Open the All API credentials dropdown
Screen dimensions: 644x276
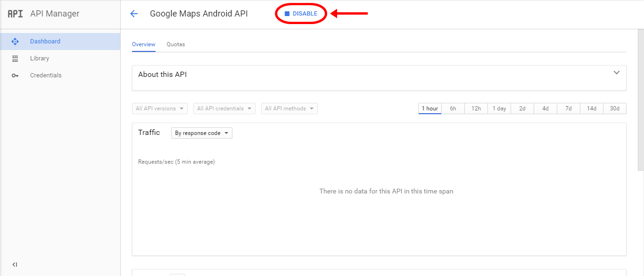[x=224, y=109]
